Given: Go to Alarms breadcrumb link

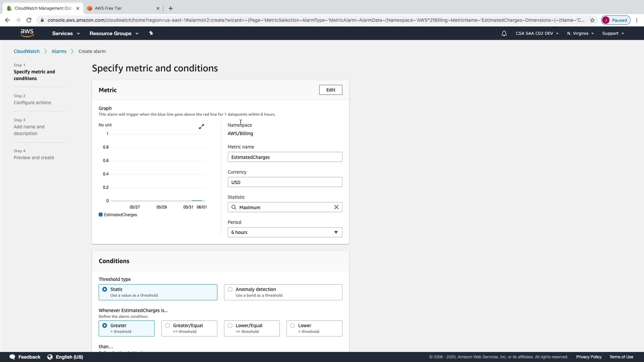Looking at the screenshot, I should [x=59, y=51].
